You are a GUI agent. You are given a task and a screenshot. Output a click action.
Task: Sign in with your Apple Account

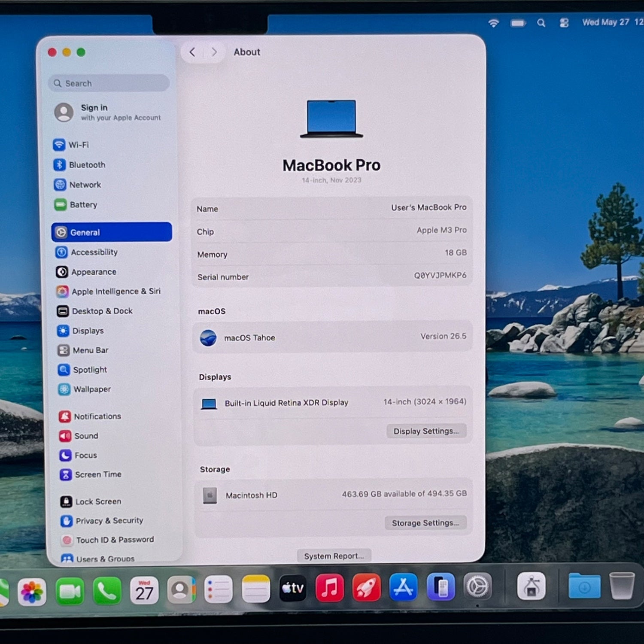click(108, 112)
